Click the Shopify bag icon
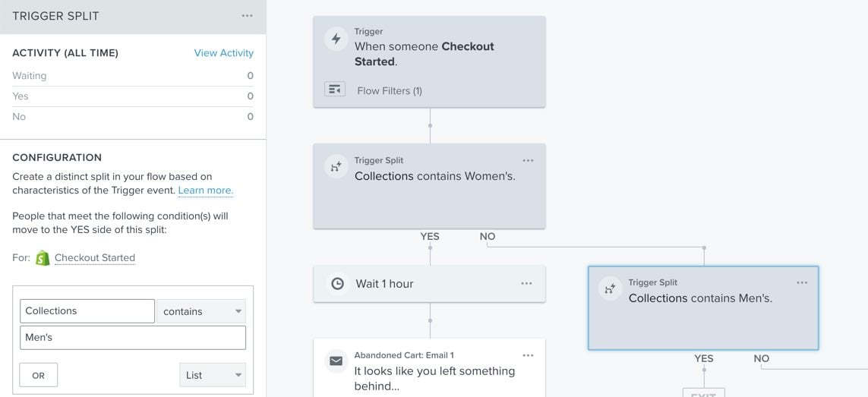This screenshot has width=868, height=397. pos(43,258)
